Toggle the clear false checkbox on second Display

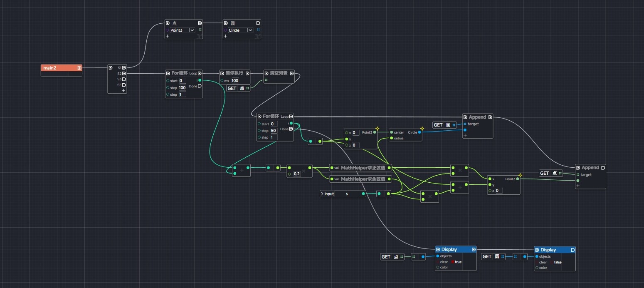[551, 262]
